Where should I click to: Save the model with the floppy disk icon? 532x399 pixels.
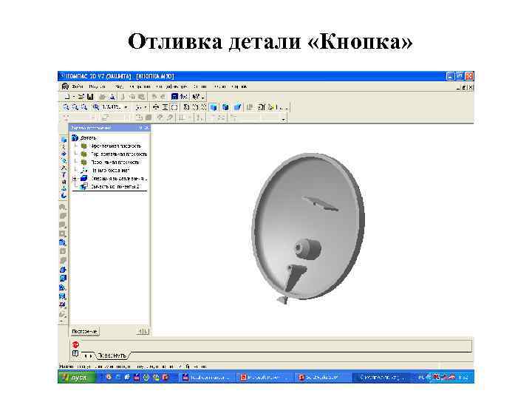[x=90, y=97]
